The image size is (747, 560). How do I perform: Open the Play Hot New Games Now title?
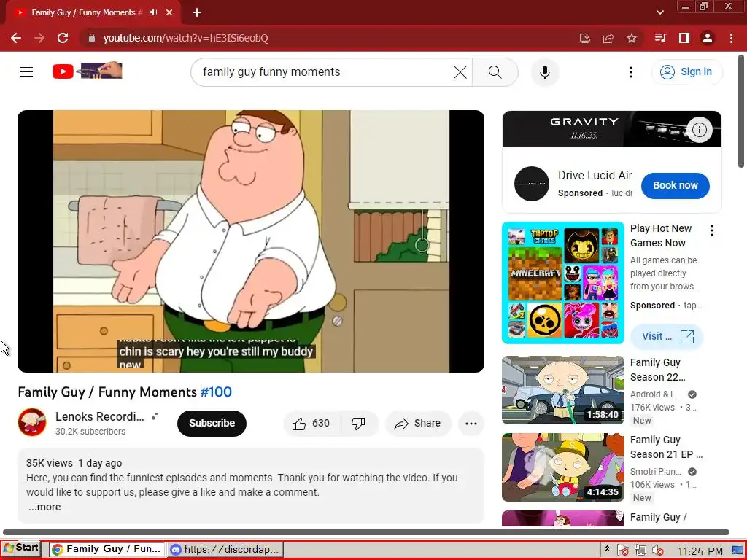tap(660, 236)
